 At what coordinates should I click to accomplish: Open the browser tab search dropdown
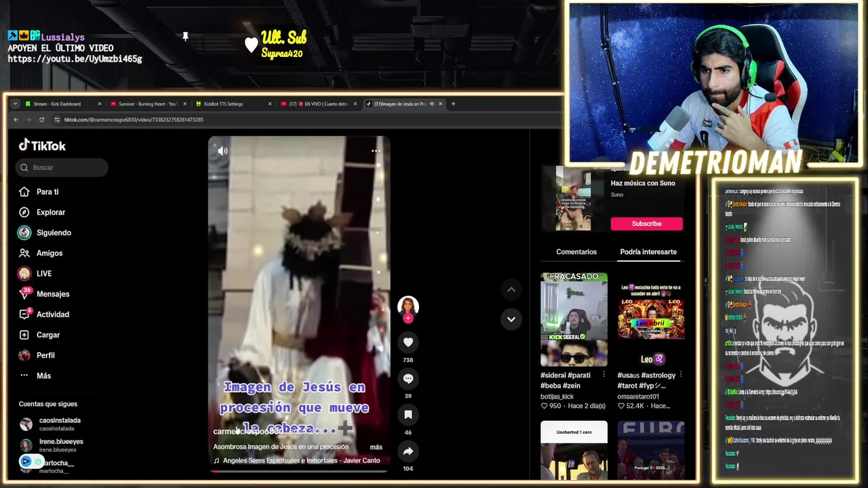coord(15,104)
